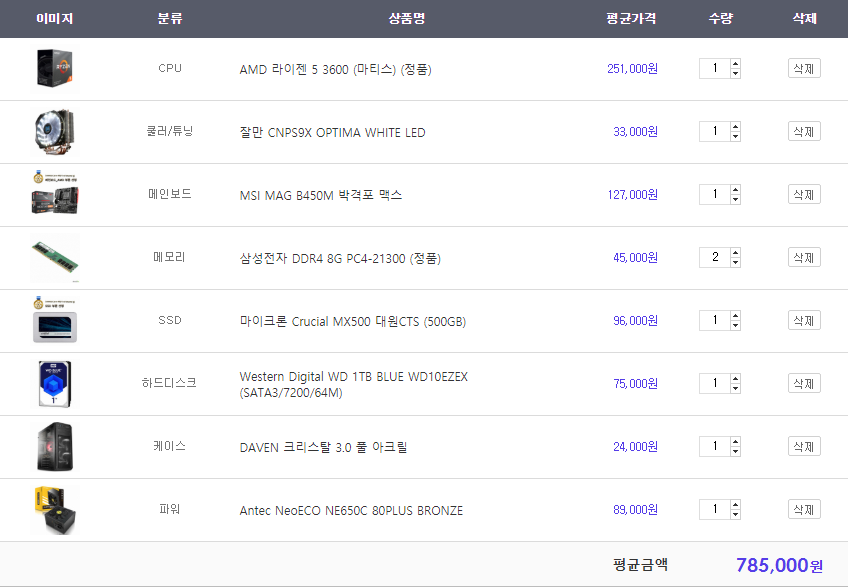This screenshot has width=849, height=588.
Task: Open the Antec NeoECO power supply thumbnail
Action: click(55, 509)
